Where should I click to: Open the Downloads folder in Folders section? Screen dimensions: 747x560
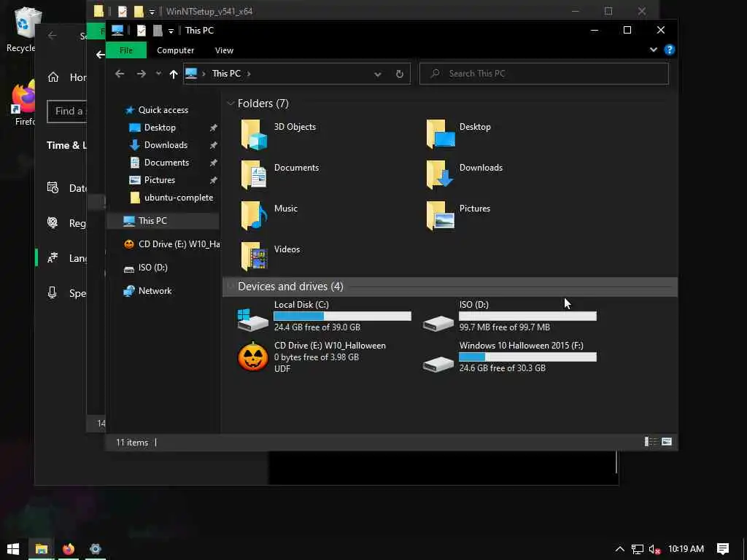[x=440, y=175]
